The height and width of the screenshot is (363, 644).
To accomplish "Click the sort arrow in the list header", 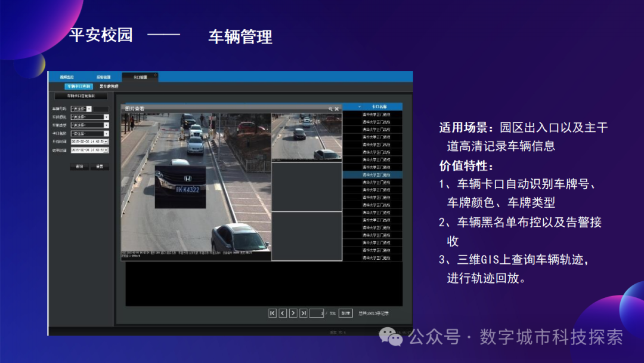I will [360, 106].
